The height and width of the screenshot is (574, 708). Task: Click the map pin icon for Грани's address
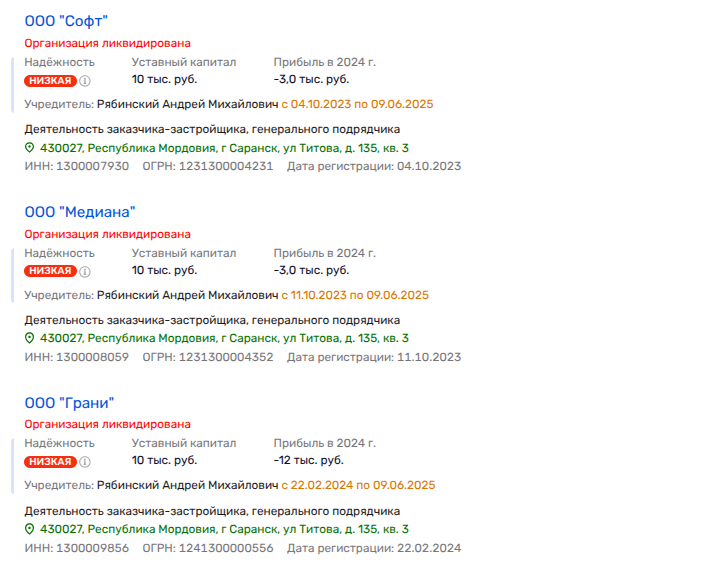pos(30,530)
